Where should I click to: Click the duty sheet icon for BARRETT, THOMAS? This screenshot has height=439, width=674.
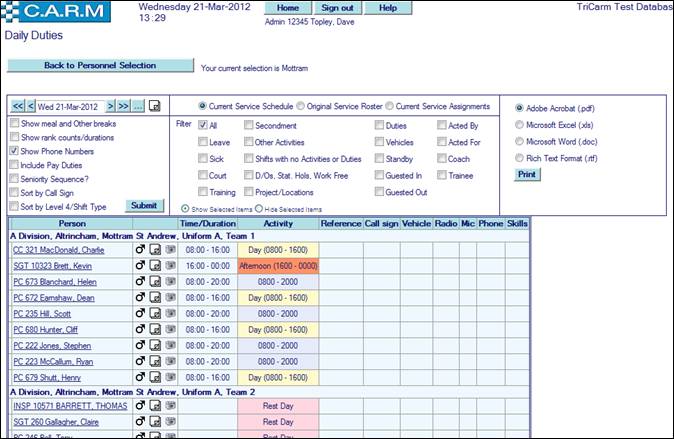(155, 407)
